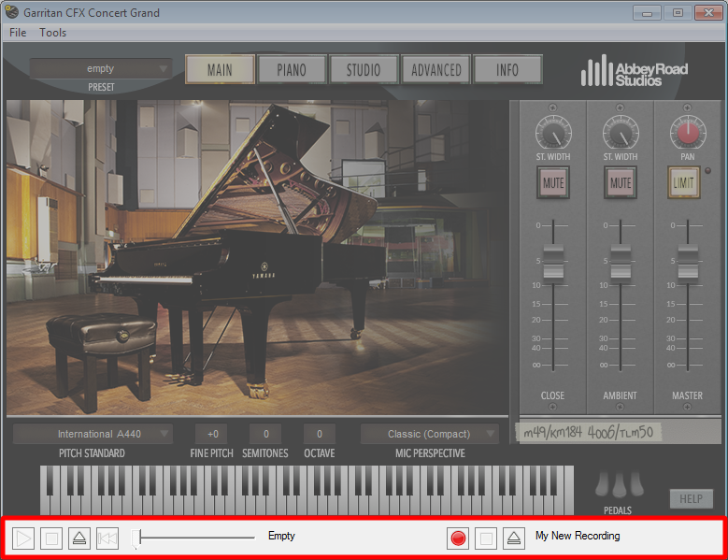Click the player eject/load file button

(79, 538)
